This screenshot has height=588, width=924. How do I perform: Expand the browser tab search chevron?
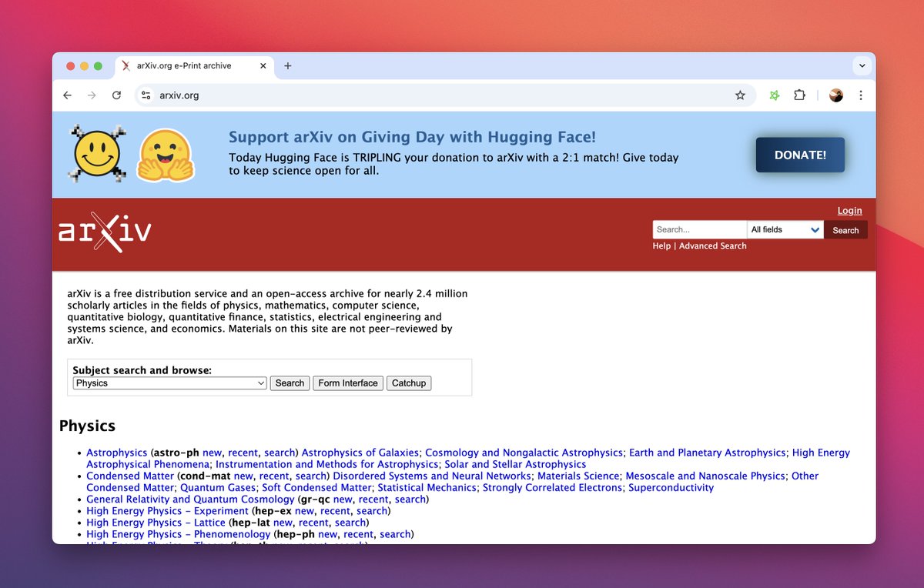pos(862,66)
